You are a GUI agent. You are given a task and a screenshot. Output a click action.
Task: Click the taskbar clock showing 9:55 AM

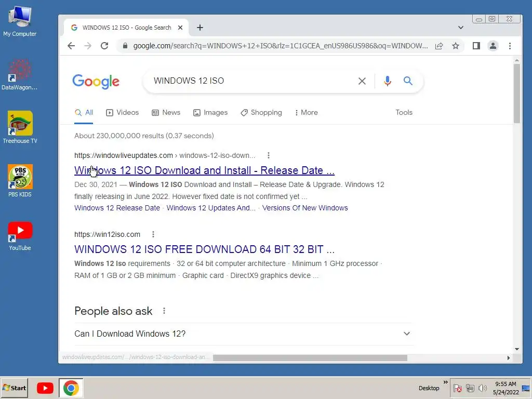(506, 388)
